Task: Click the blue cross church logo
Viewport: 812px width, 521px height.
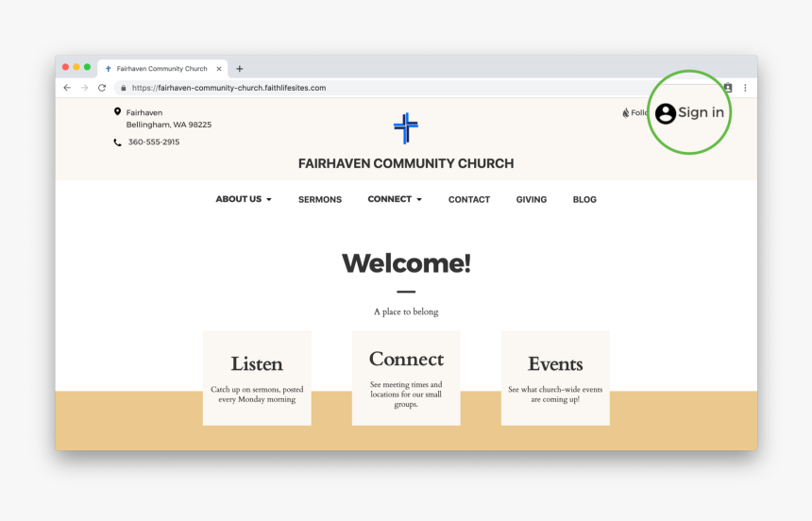Action: pos(406,127)
